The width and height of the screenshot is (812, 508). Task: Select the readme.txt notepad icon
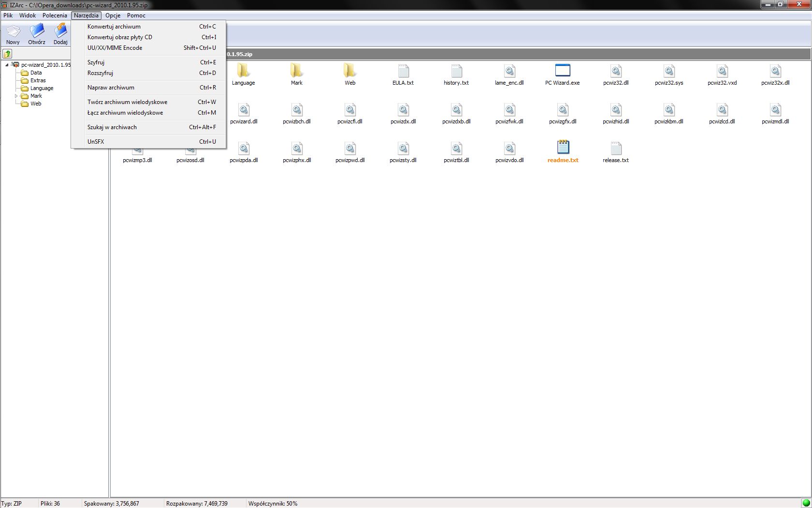tap(563, 148)
